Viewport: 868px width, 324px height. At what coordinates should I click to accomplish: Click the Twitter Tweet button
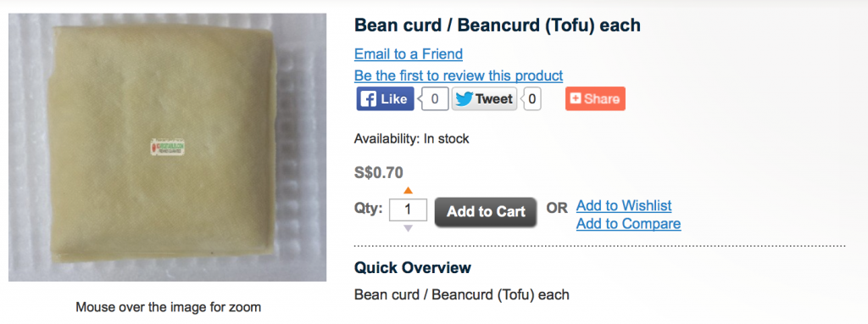[x=484, y=99]
